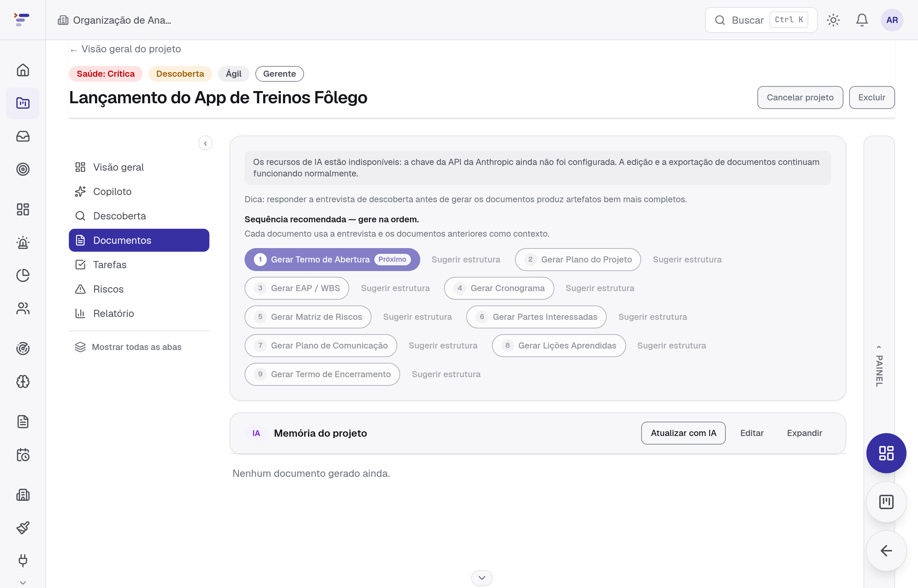Screen dimensions: 918x588
Task: Click the app logo at top left
Action: 22,19
